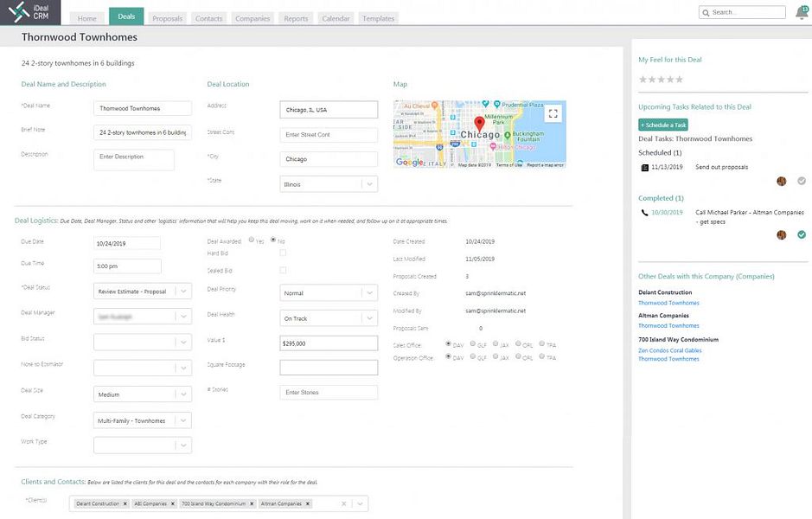812x519 pixels.
Task: Open the Templates tab
Action: 378,18
